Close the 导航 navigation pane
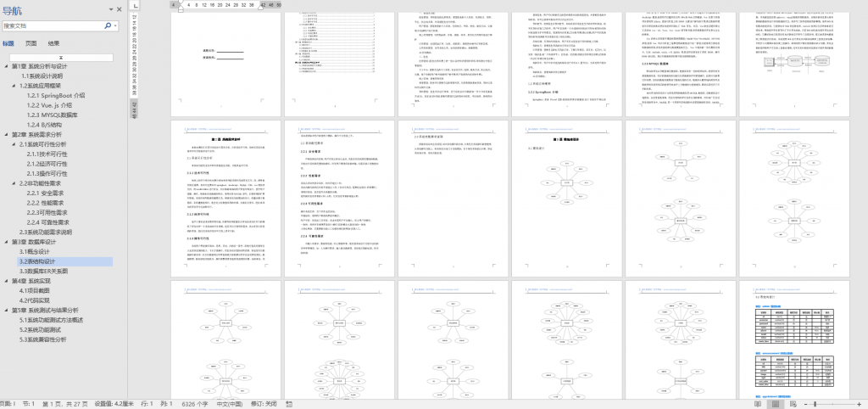868x409 pixels. click(119, 9)
